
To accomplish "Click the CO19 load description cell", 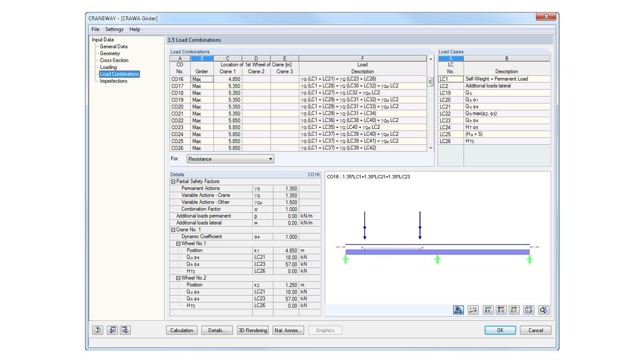I will point(363,100).
